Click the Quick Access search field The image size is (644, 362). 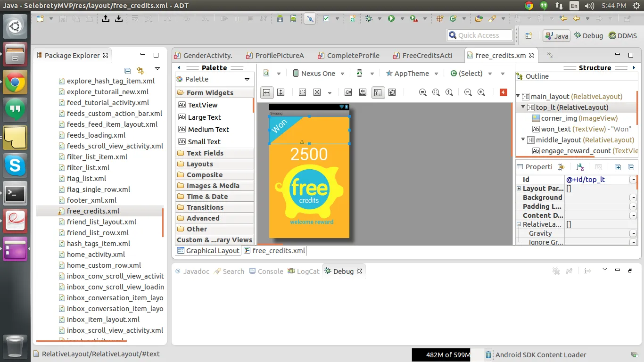(x=479, y=35)
